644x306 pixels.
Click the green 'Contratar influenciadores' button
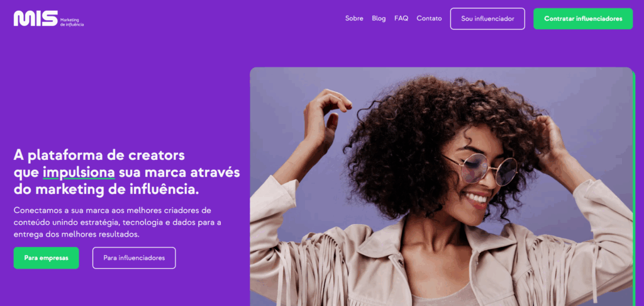pos(583,18)
